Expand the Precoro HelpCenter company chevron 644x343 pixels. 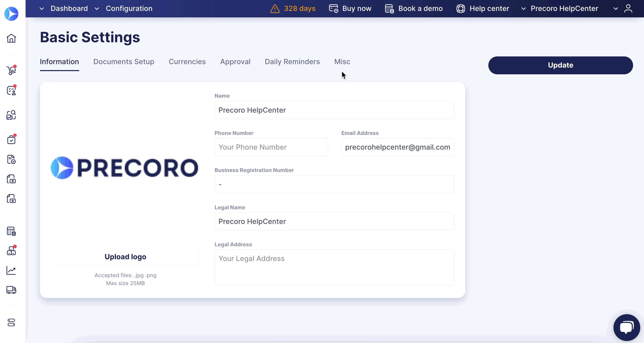(x=524, y=9)
